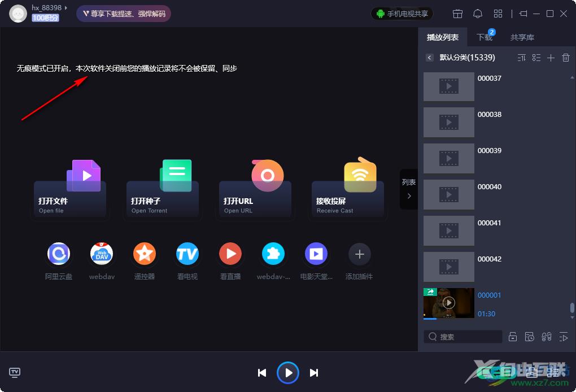576x392 pixels.
Task: Launch the blue puzzle webdav-... plugin
Action: pos(273,254)
